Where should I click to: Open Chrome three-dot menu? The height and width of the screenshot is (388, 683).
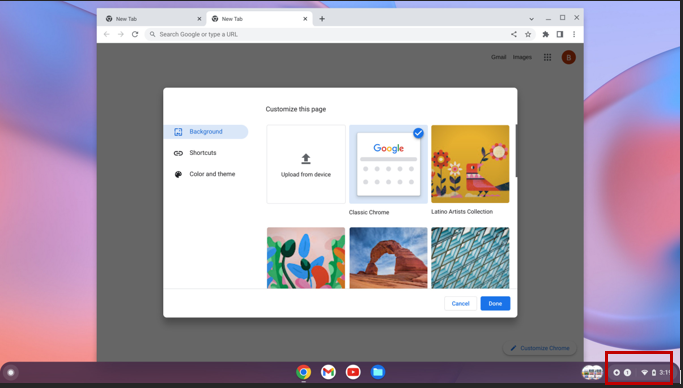pos(574,34)
